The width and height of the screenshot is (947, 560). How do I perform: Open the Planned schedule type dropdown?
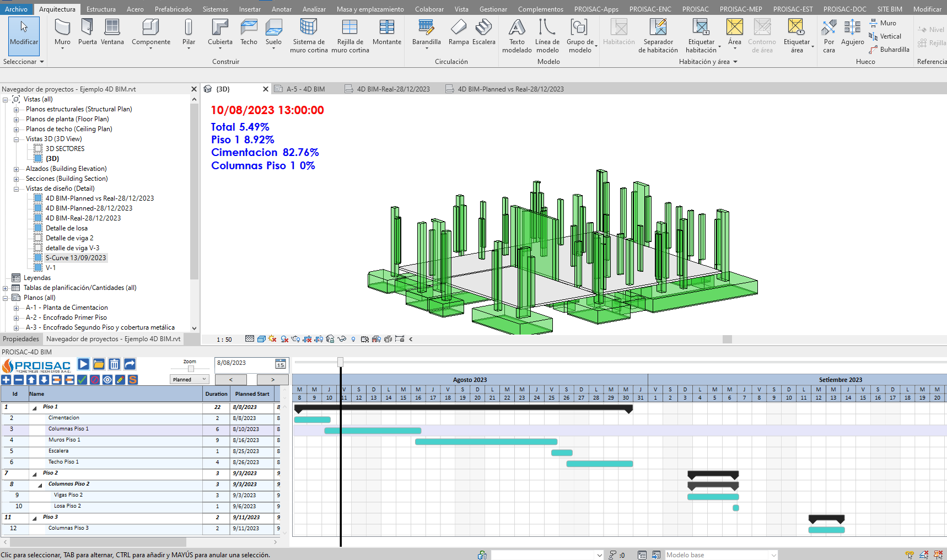point(190,379)
